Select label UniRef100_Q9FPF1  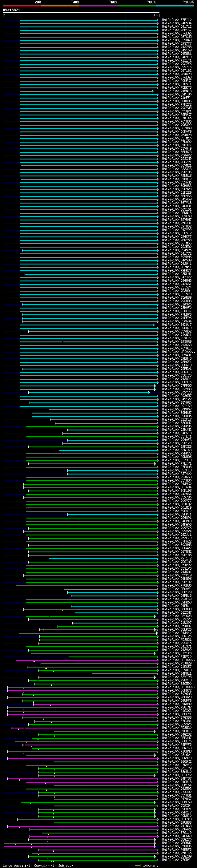176,515
